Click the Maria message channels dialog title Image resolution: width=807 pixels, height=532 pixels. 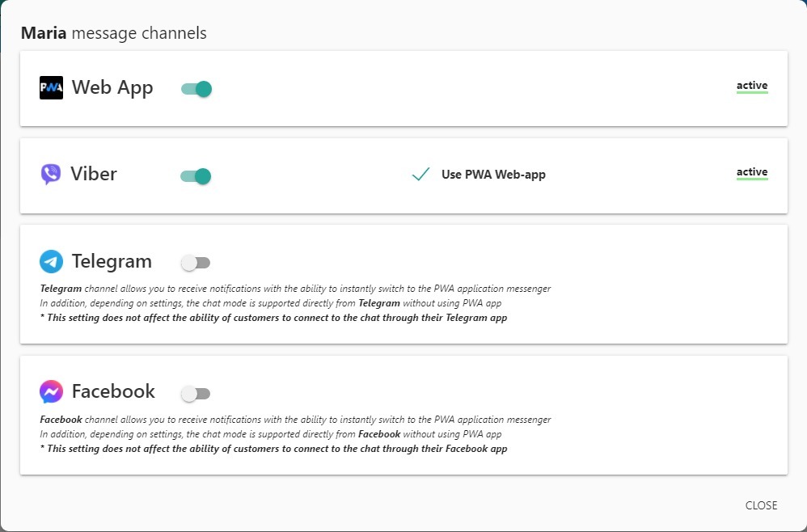113,33
